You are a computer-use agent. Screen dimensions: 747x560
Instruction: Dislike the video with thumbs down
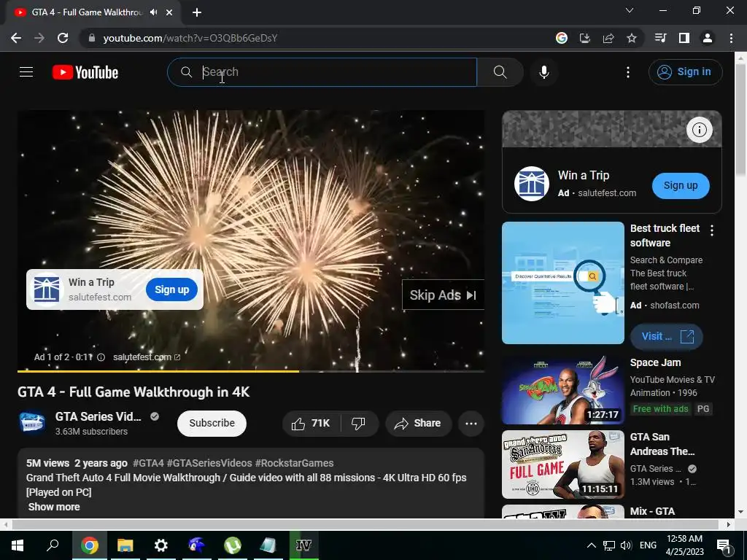tap(358, 424)
